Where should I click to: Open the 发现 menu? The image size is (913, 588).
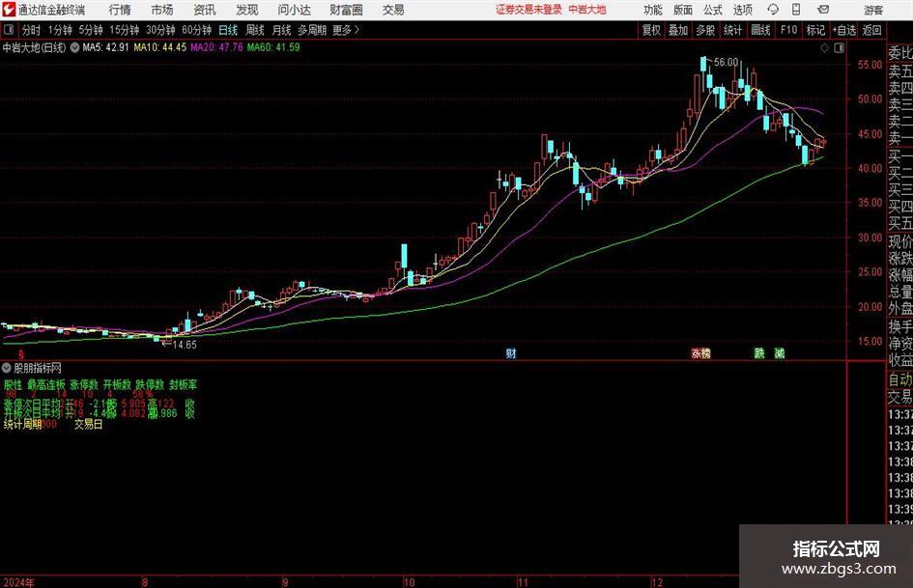pos(247,10)
